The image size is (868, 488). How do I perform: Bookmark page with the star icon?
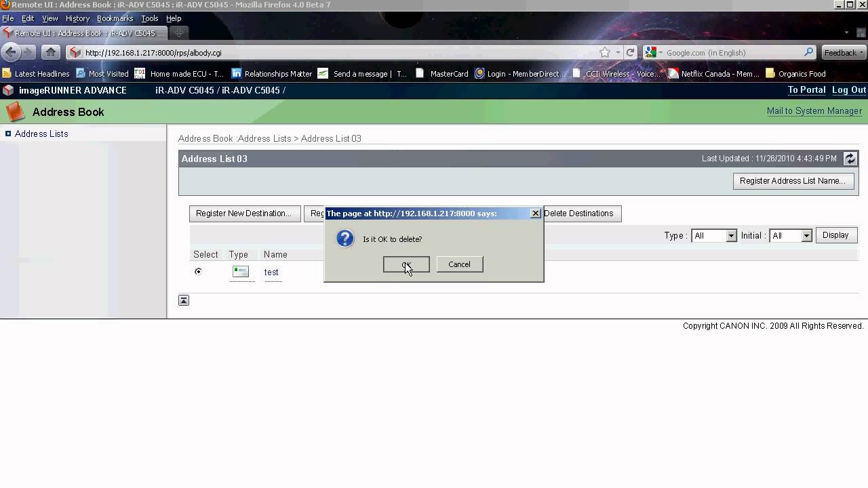(x=604, y=52)
